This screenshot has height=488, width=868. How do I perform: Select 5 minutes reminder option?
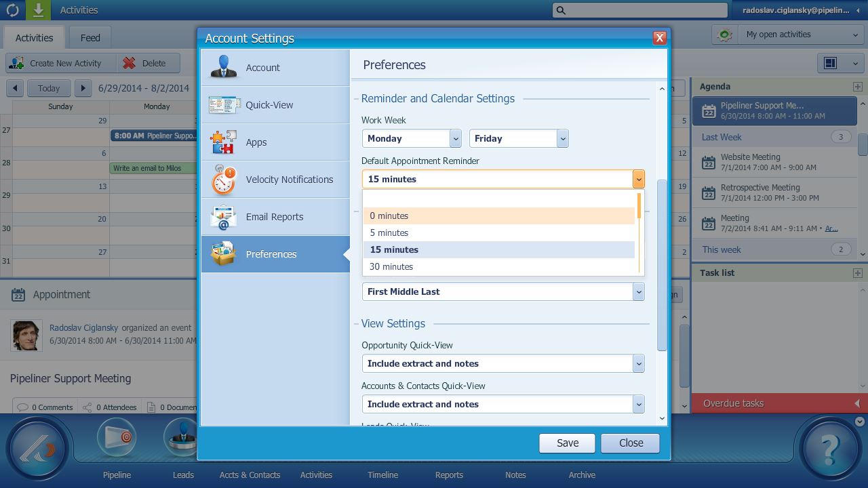499,232
